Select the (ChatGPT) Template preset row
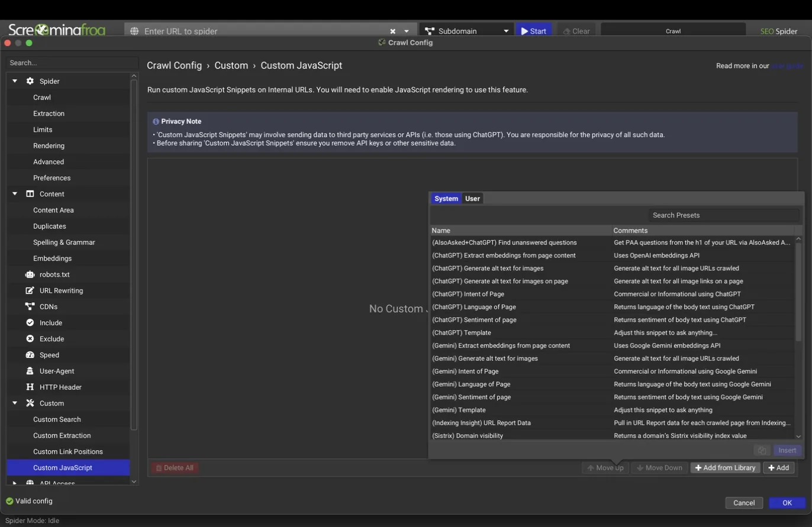The width and height of the screenshot is (812, 527). tap(612, 333)
